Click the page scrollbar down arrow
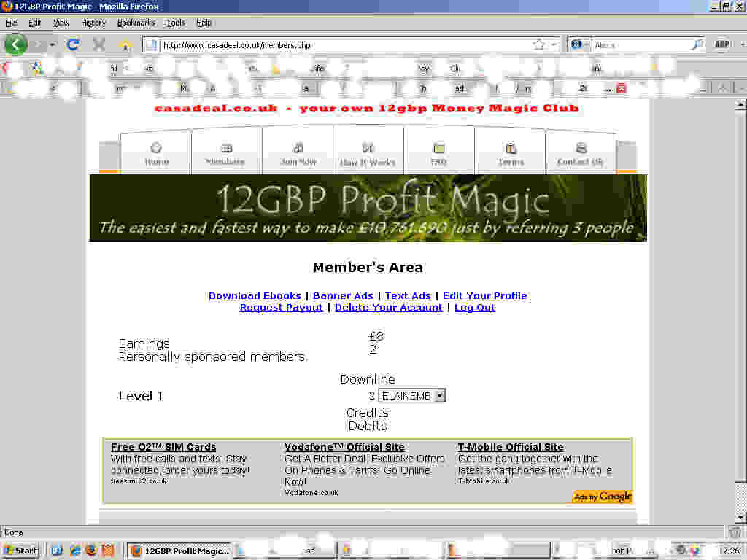Viewport: 747px width, 560px height. tap(740, 517)
